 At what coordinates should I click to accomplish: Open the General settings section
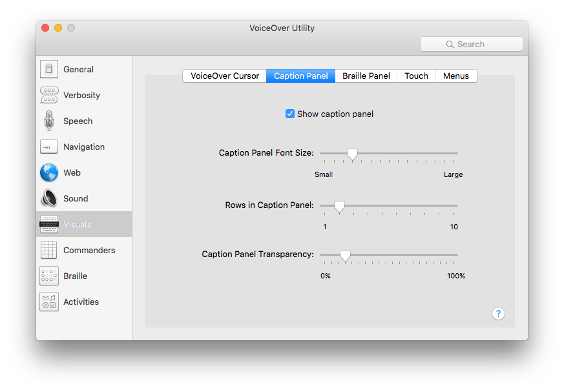click(x=78, y=69)
